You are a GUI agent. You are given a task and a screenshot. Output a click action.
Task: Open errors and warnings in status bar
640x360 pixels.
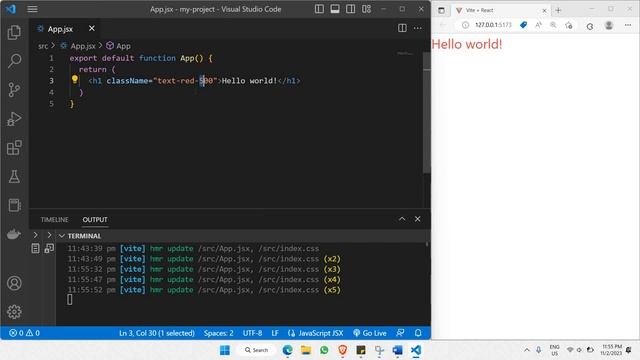[x=24, y=333]
